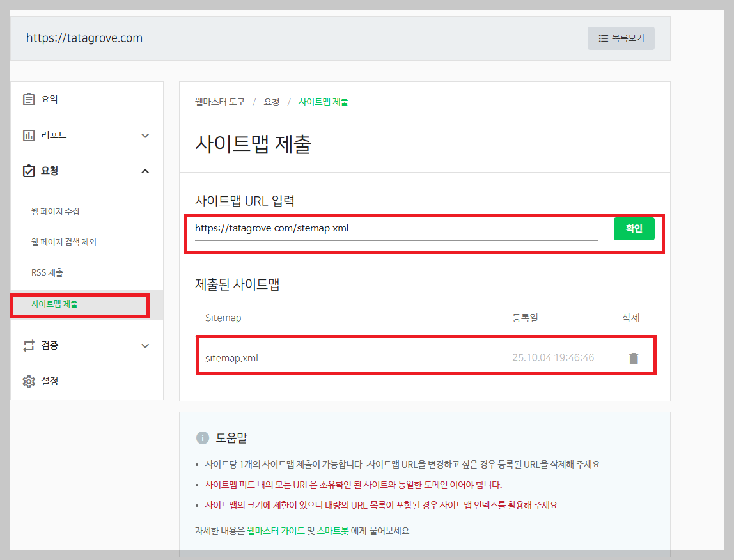Expand the 리포트 section chevron
Viewport: 734px width, 560px height.
click(145, 136)
